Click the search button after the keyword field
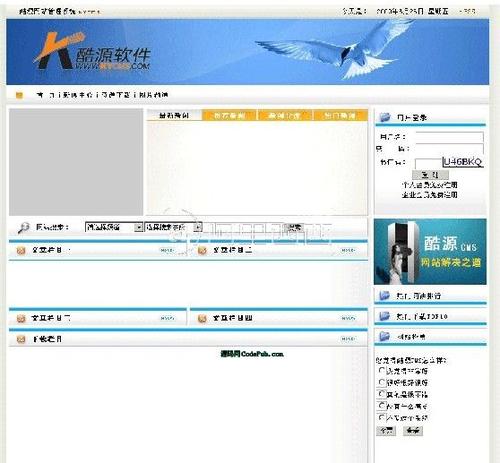Screen dimensions: 500x463 pyautogui.click(x=295, y=227)
